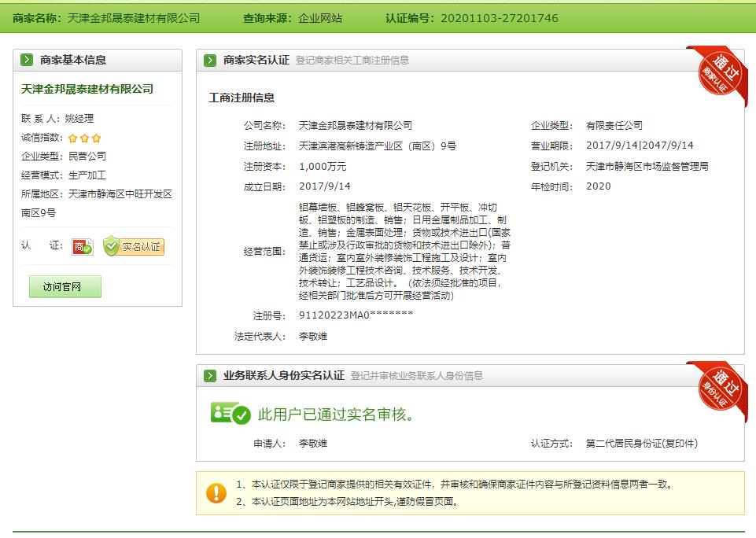Select the certification number 20201103-27201746
Image resolution: width=756 pixels, height=538 pixels.
(x=500, y=17)
